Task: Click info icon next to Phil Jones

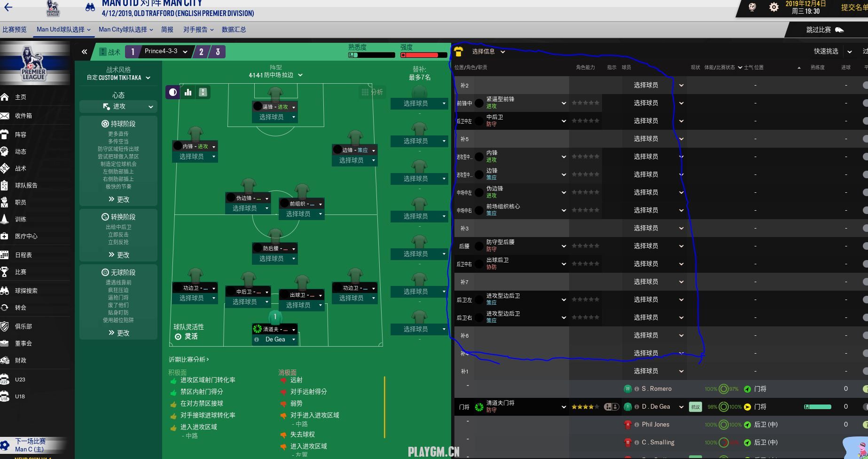Action: [637, 425]
